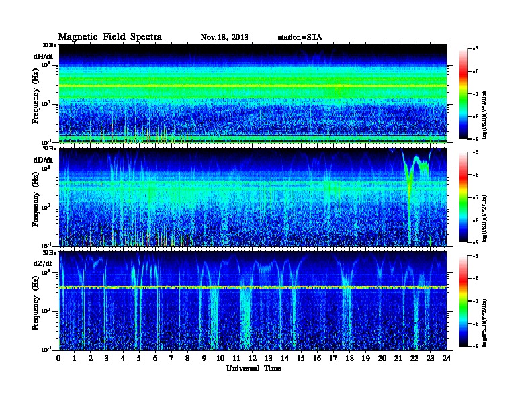Click hour tick label "24" on time axis
Viewport: 532px width, 411px height.
click(447, 358)
